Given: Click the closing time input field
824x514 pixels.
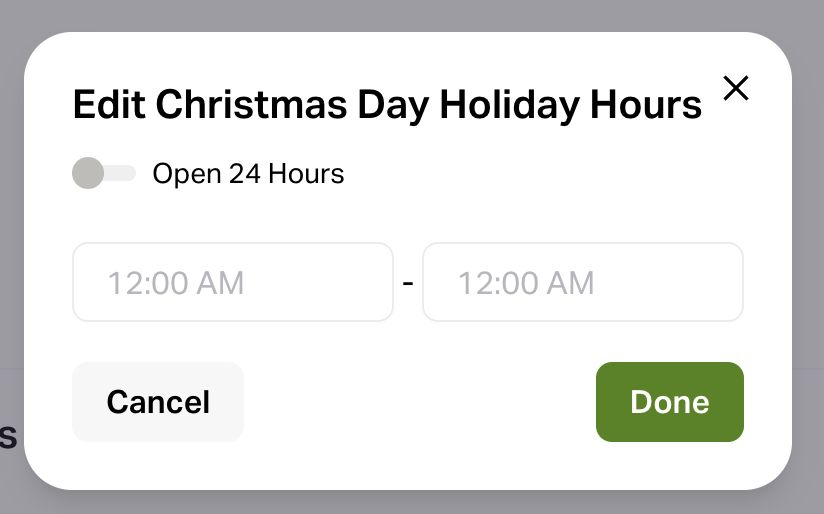Looking at the screenshot, I should pos(583,283).
